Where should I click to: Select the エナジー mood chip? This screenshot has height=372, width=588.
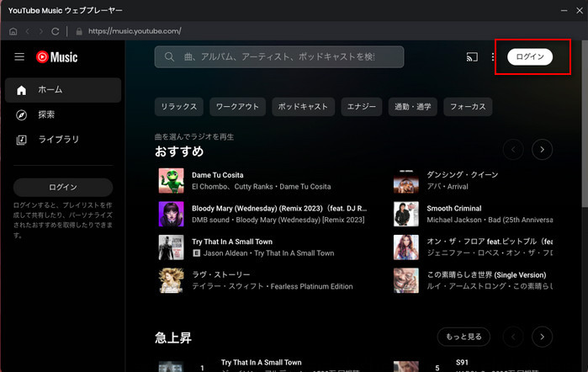point(362,107)
